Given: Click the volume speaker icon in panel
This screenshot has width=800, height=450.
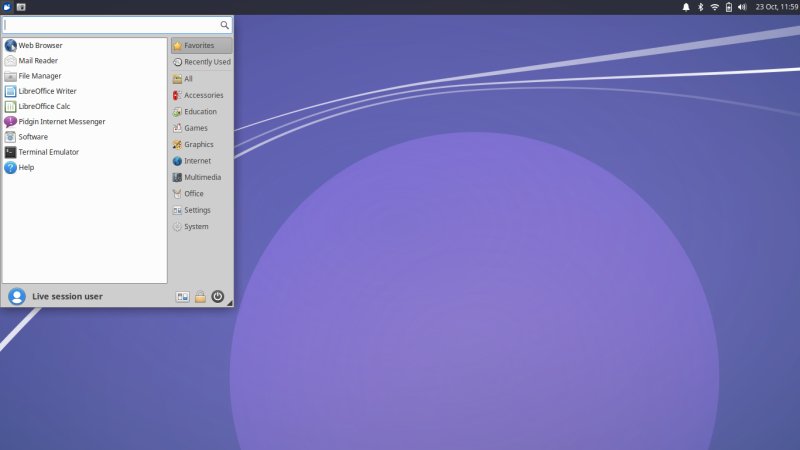Looking at the screenshot, I should click(742, 7).
